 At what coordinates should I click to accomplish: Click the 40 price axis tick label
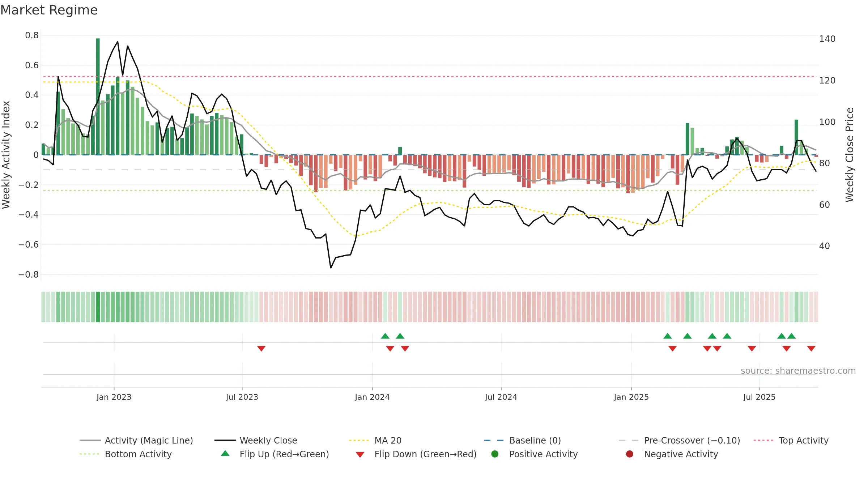(825, 246)
